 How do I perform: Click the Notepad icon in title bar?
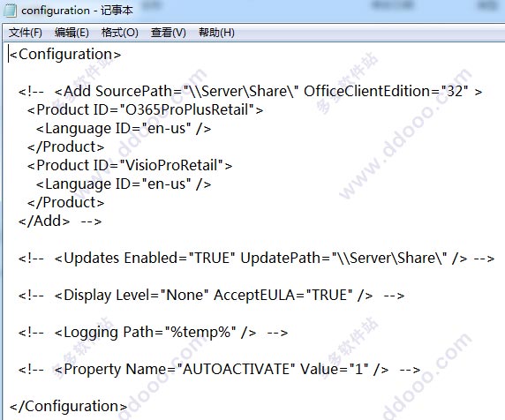click(10, 11)
